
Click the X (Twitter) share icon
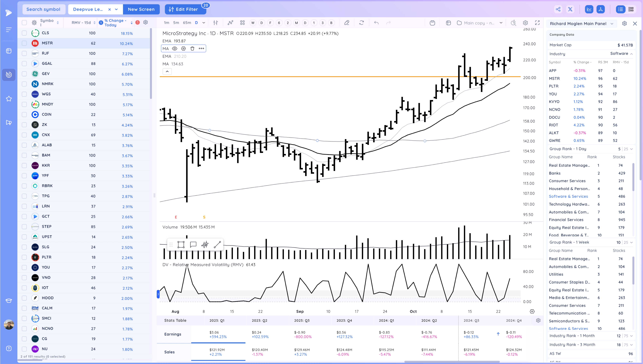click(570, 9)
